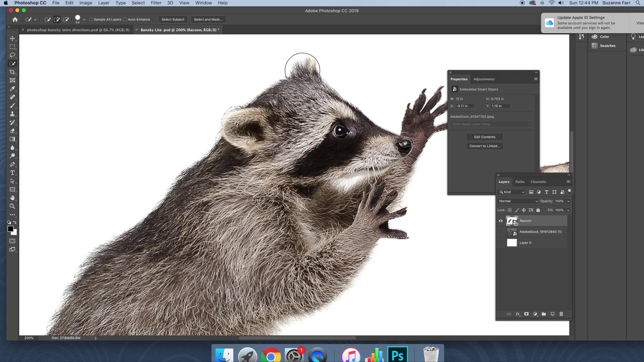The height and width of the screenshot is (362, 644).
Task: Show Layer 0 visibility
Action: coord(501,243)
